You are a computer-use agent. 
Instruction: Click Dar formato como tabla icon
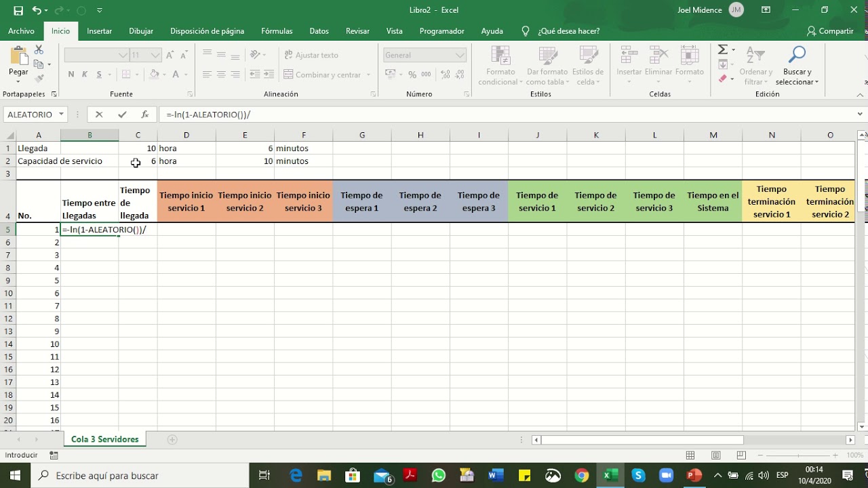pyautogui.click(x=547, y=56)
